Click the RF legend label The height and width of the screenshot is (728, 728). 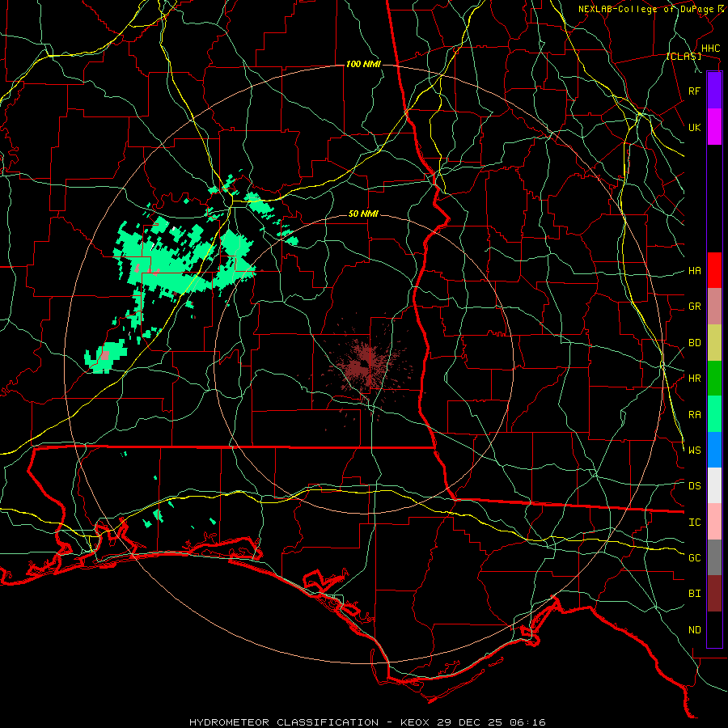coord(695,91)
